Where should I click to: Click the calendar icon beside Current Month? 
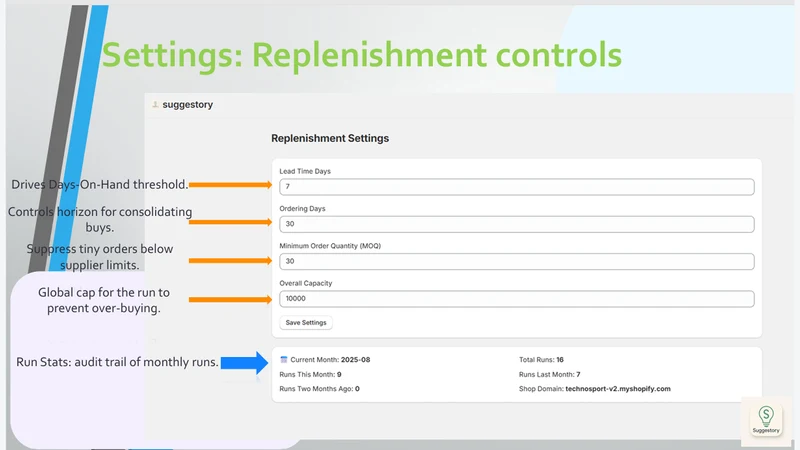click(x=284, y=360)
